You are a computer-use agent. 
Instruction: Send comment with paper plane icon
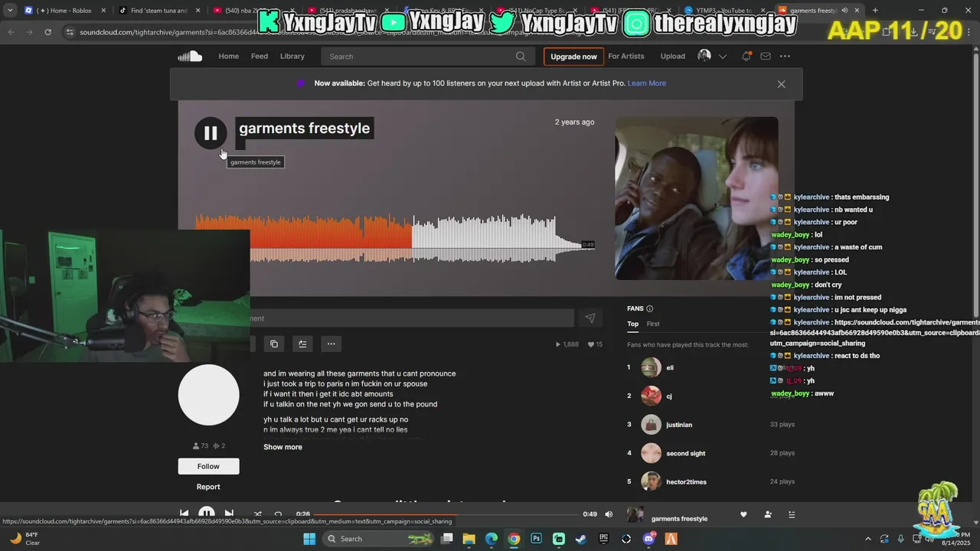click(590, 318)
